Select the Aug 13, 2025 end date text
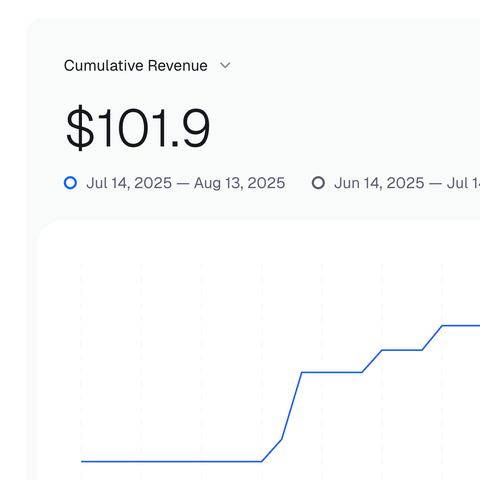Image resolution: width=480 pixels, height=480 pixels. 239,183
